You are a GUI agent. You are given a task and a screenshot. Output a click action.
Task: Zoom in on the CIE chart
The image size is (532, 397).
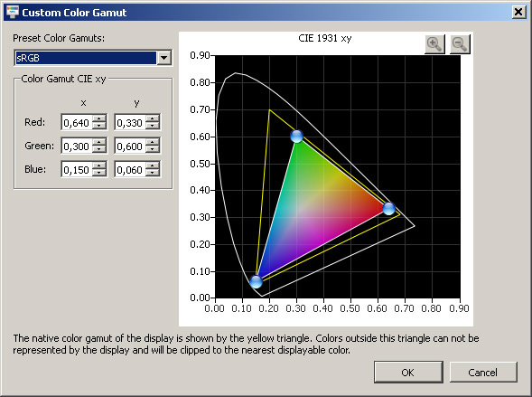(x=434, y=43)
